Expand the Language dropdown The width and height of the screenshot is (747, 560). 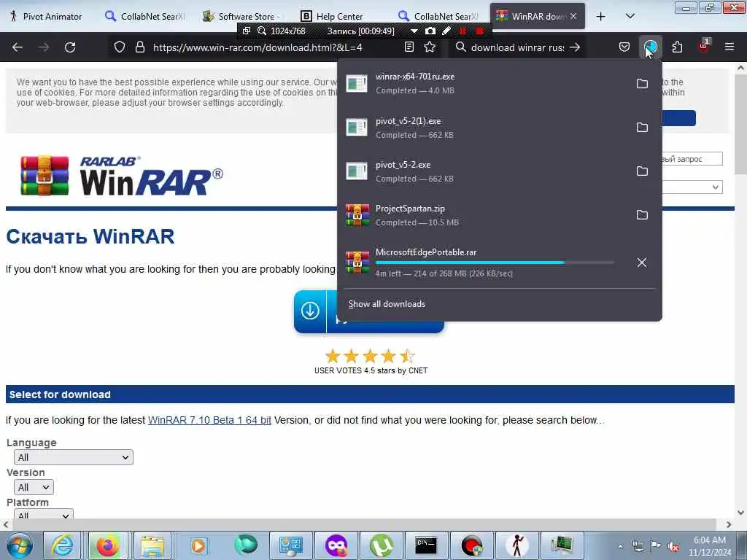74,457
